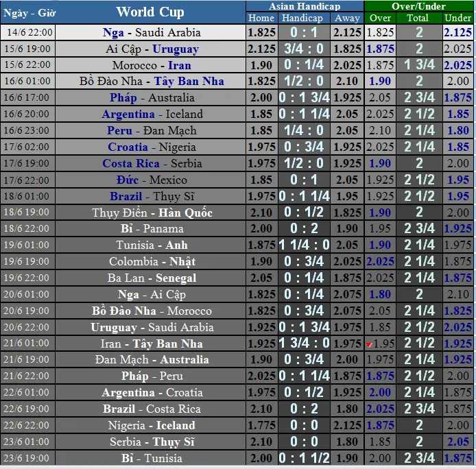Click red arrow in Iran - Tây Ban Nha row
This screenshot has width=476, height=469.
coord(369,344)
